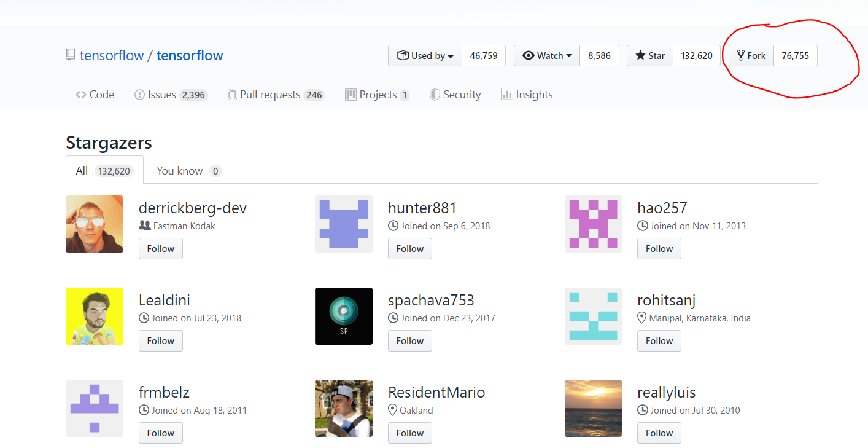Expand the Watch dropdown menu
This screenshot has height=448, width=868.
tap(547, 56)
